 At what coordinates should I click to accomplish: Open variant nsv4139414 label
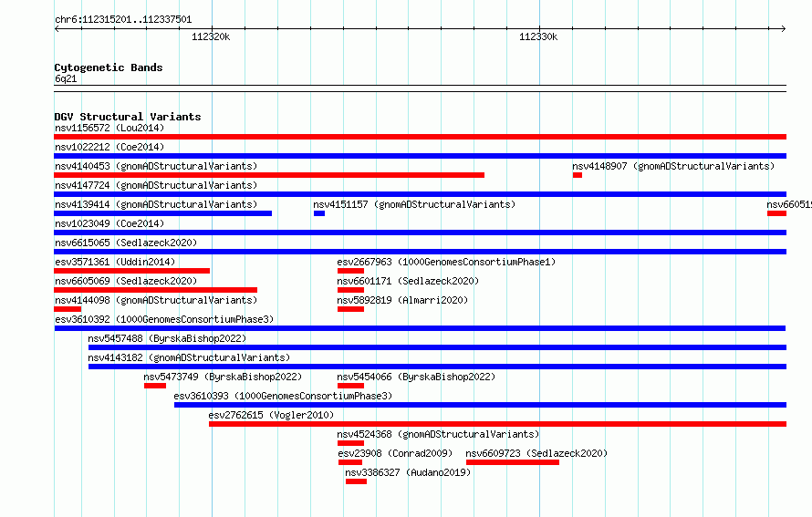pyautogui.click(x=156, y=204)
